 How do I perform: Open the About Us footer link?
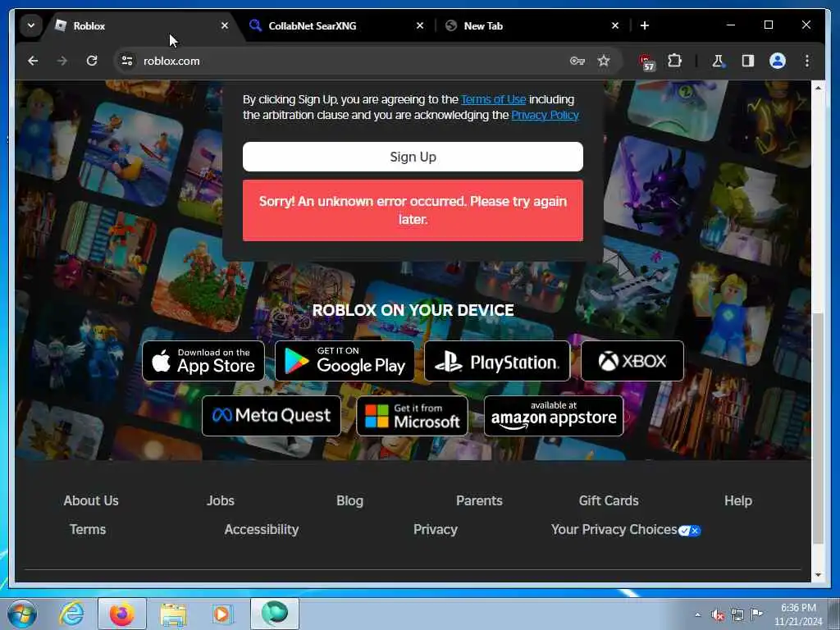tap(91, 501)
